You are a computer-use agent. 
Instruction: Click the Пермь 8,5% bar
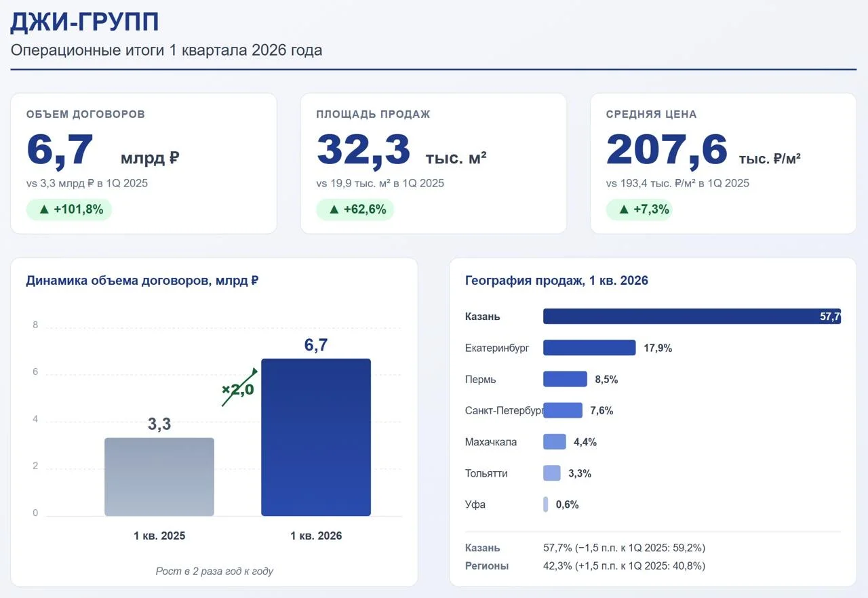(x=565, y=379)
